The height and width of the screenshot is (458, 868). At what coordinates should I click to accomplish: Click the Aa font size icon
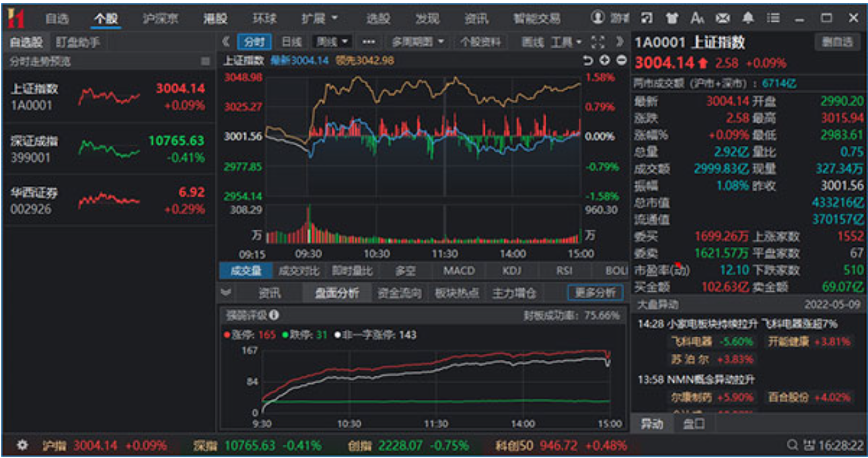point(698,18)
